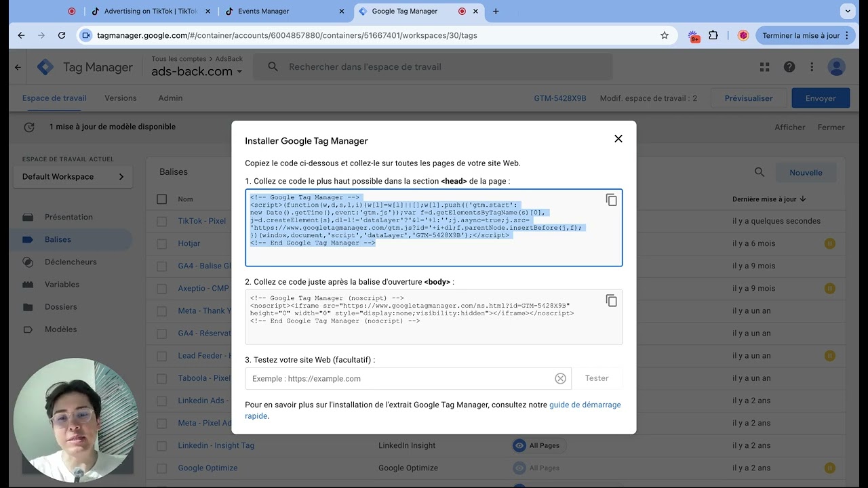The image size is (868, 488).
Task: Check the TikTok - Pixel tag checkbox
Action: [x=161, y=221]
